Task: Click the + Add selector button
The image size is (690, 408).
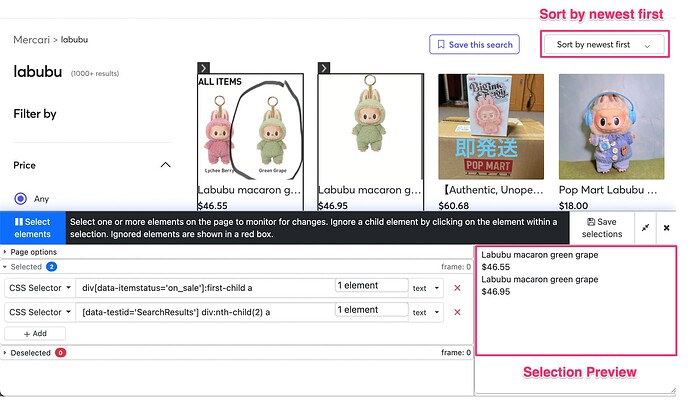Action: pyautogui.click(x=35, y=334)
